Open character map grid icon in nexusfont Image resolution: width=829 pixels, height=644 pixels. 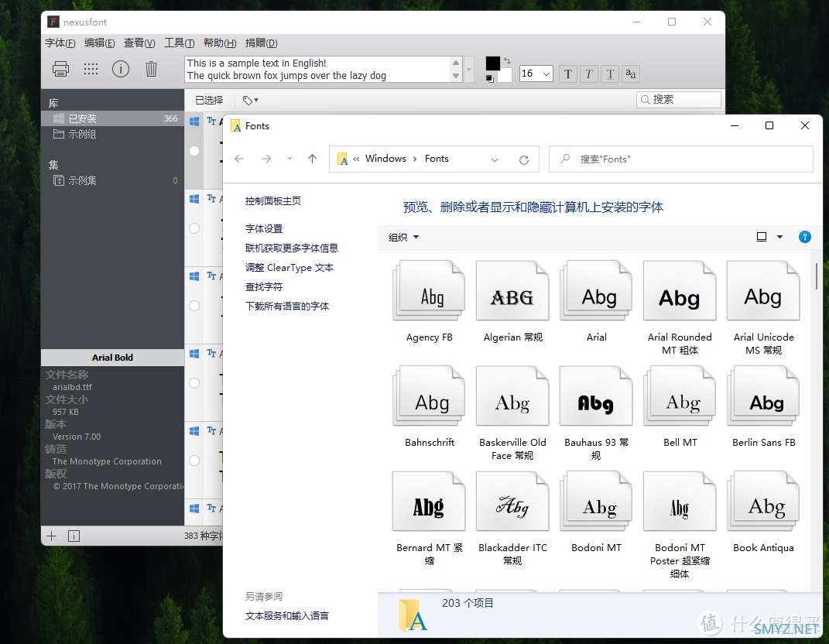(91, 69)
